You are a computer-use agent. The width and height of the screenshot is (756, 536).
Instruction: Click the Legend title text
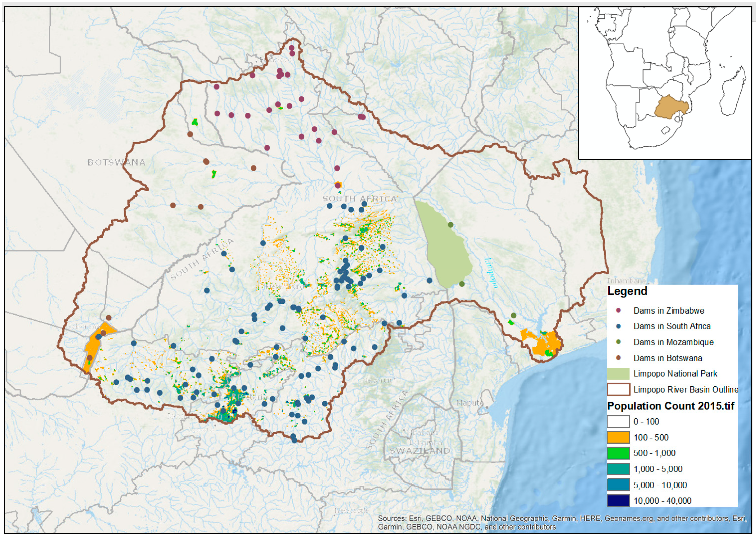point(627,291)
